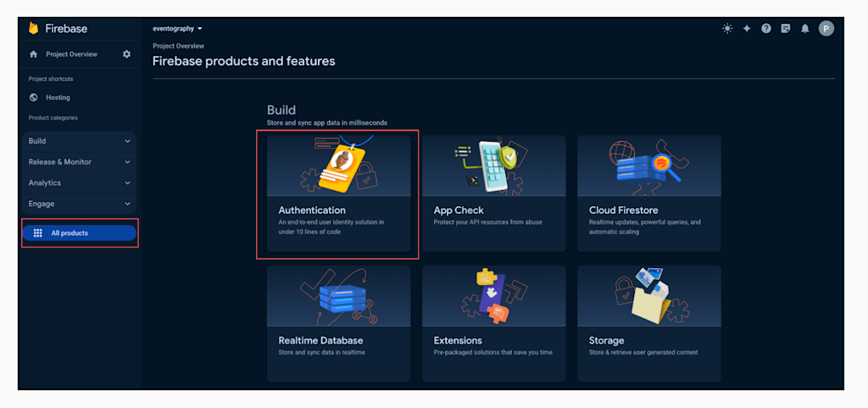Open the user account avatar P
Image resolution: width=868 pixels, height=408 pixels.
coord(826,28)
